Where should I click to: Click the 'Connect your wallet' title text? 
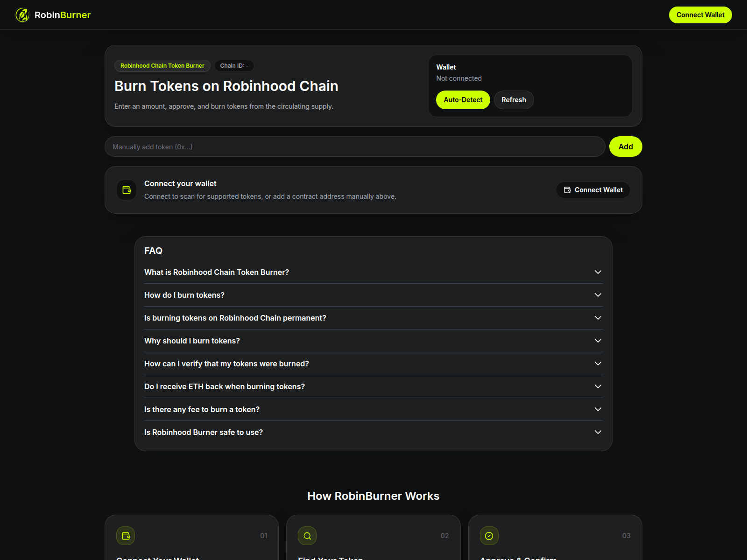tap(180, 183)
